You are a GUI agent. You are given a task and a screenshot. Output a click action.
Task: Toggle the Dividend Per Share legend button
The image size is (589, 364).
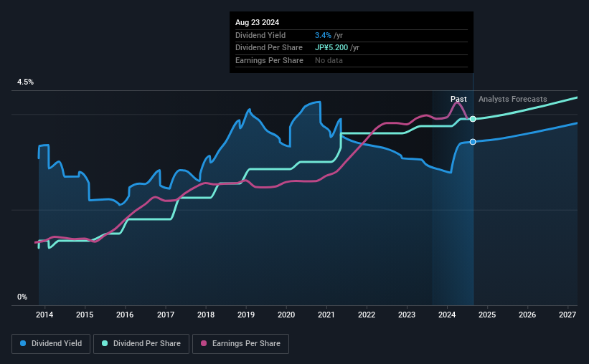(x=141, y=344)
